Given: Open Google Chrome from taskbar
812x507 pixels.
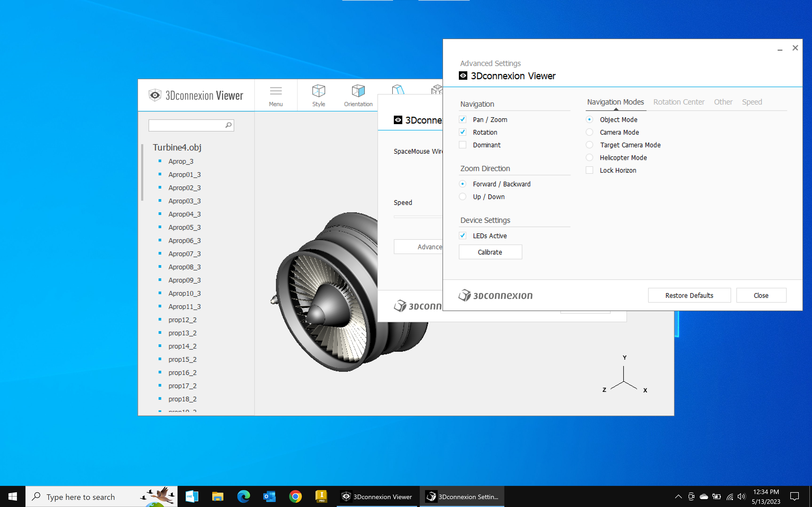Looking at the screenshot, I should point(295,496).
